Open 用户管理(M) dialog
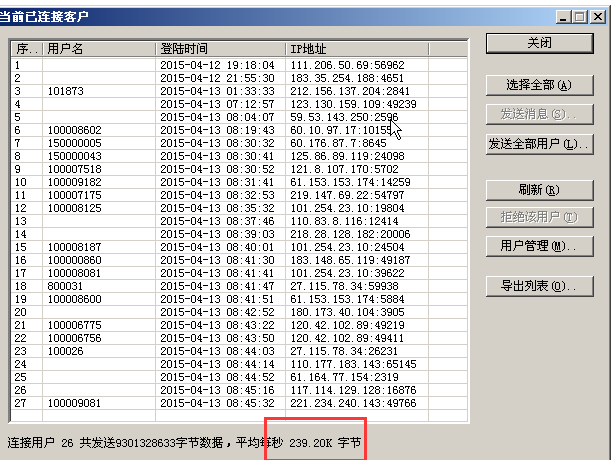This screenshot has width=612, height=460. [539, 246]
